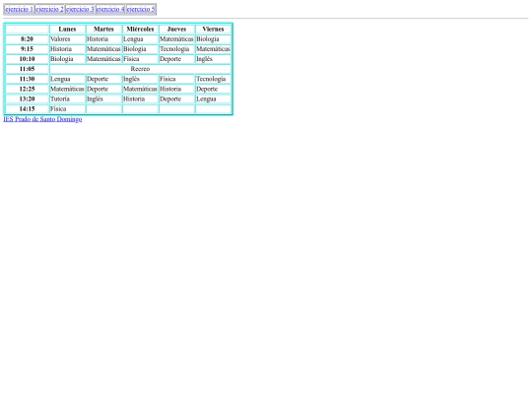Image resolution: width=532 pixels, height=399 pixels.
Task: Click Biología in the 10:10 row
Action: coord(67,59)
